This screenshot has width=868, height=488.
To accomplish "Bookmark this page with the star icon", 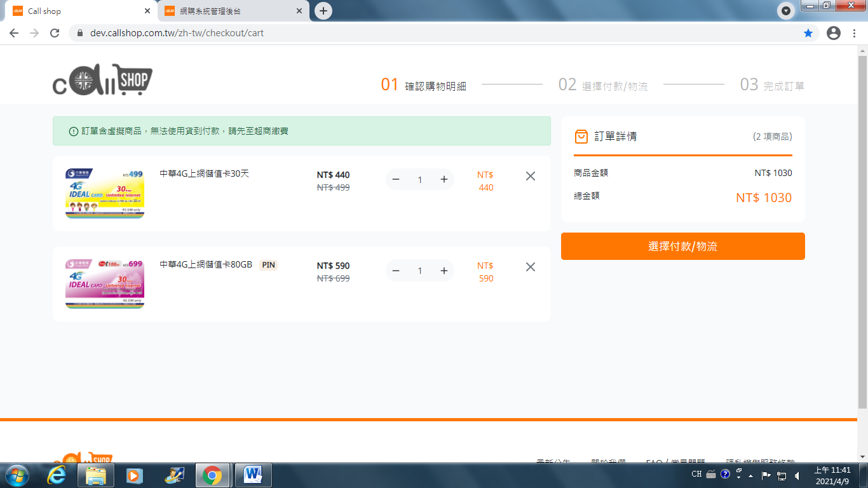I will [x=808, y=33].
